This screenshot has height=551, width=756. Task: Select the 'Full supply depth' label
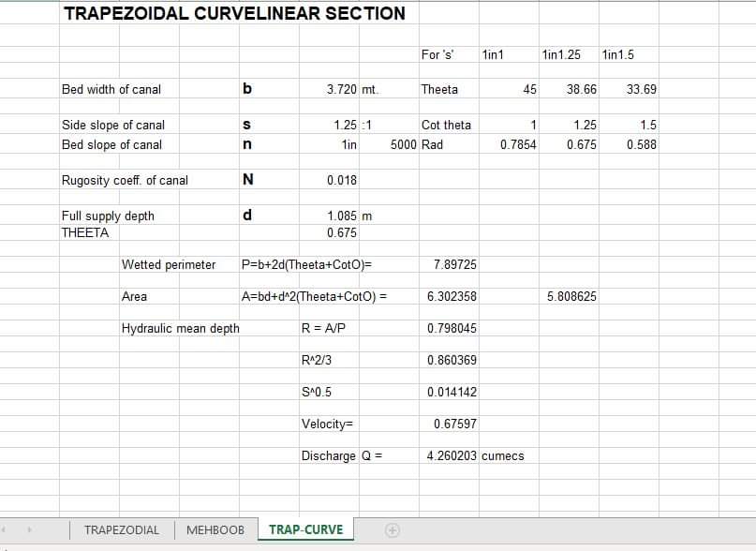point(108,216)
